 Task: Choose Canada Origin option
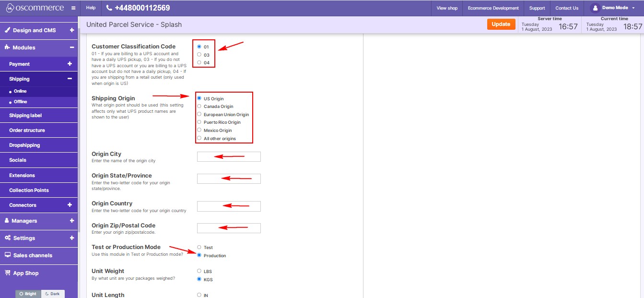click(x=199, y=106)
